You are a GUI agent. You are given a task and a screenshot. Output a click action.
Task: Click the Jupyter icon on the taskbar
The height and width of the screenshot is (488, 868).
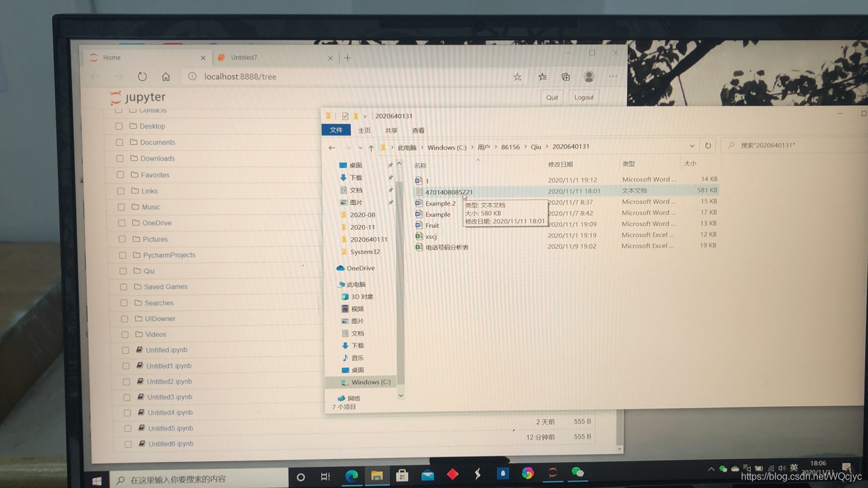click(552, 473)
